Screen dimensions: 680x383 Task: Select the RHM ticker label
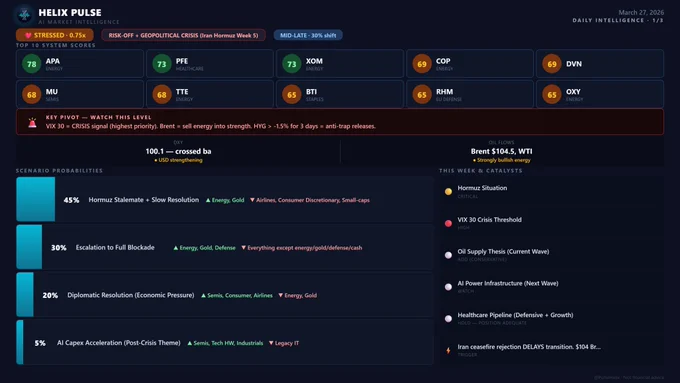pyautogui.click(x=445, y=92)
